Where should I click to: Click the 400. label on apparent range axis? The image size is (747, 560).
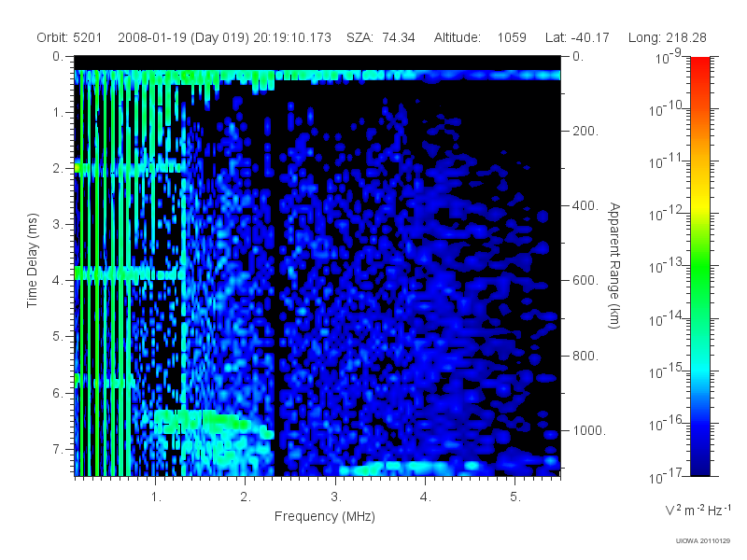pyautogui.click(x=585, y=205)
